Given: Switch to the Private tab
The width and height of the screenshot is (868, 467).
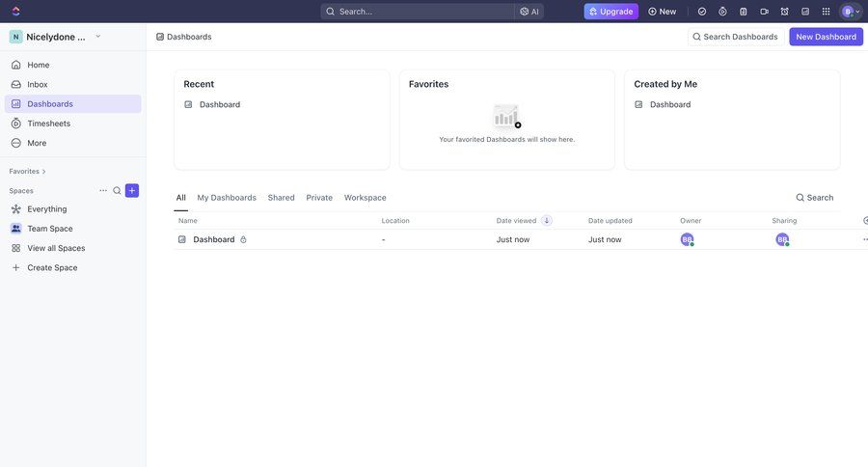Looking at the screenshot, I should (x=319, y=197).
